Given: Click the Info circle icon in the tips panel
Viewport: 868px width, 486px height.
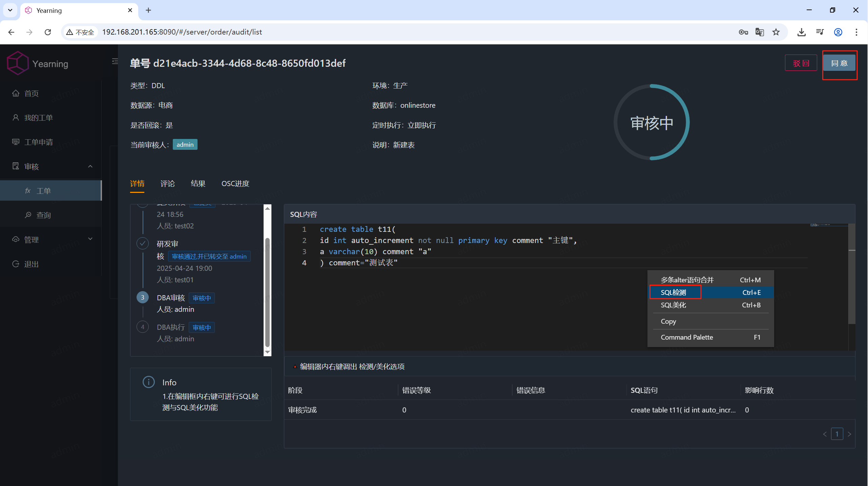Looking at the screenshot, I should pyautogui.click(x=148, y=382).
